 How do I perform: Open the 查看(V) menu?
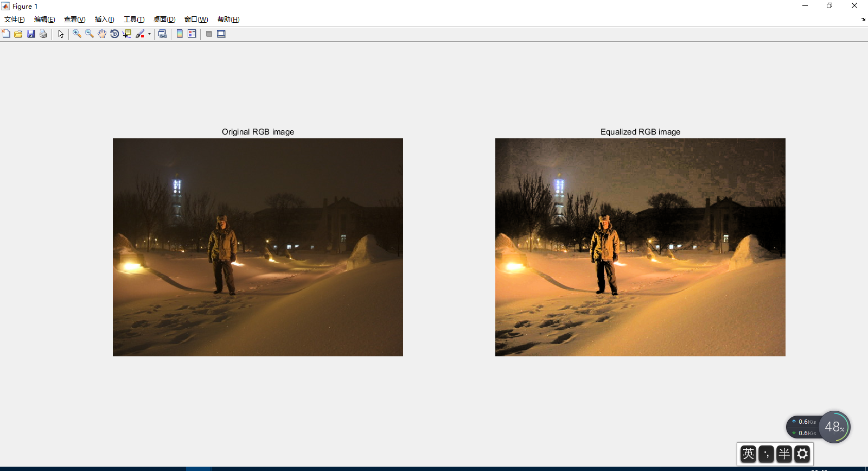(75, 20)
